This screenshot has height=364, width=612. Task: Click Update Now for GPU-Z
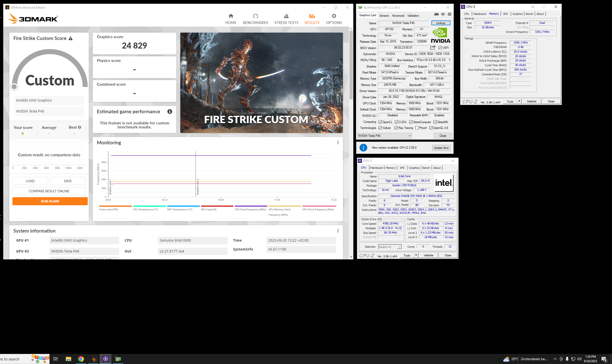coord(441,148)
